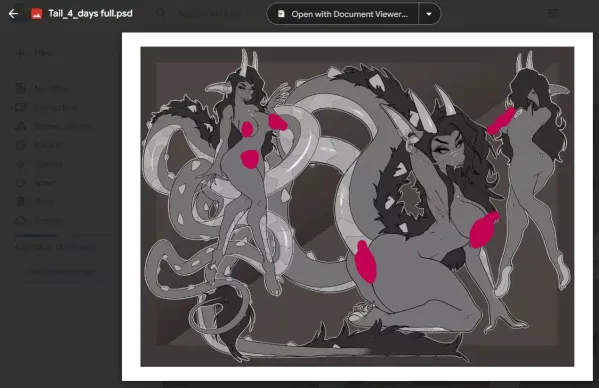Click the Trash bin icon
The height and width of the screenshot is (388, 599).
point(20,201)
